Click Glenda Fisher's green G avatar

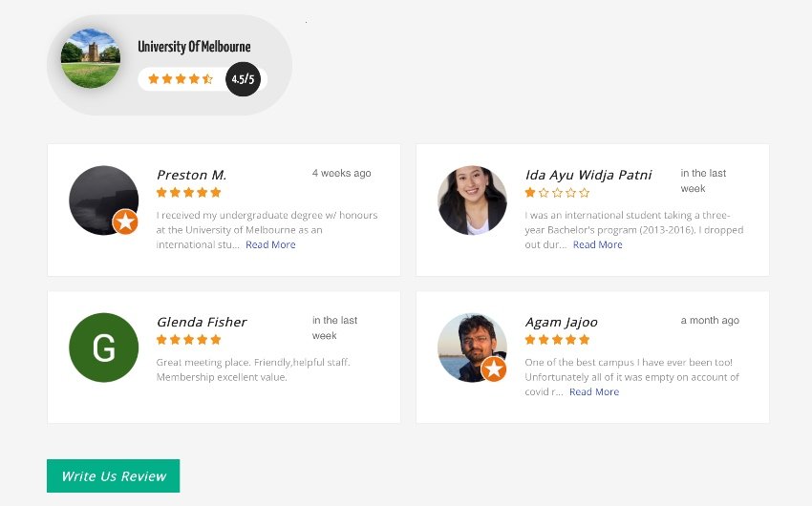click(x=103, y=348)
